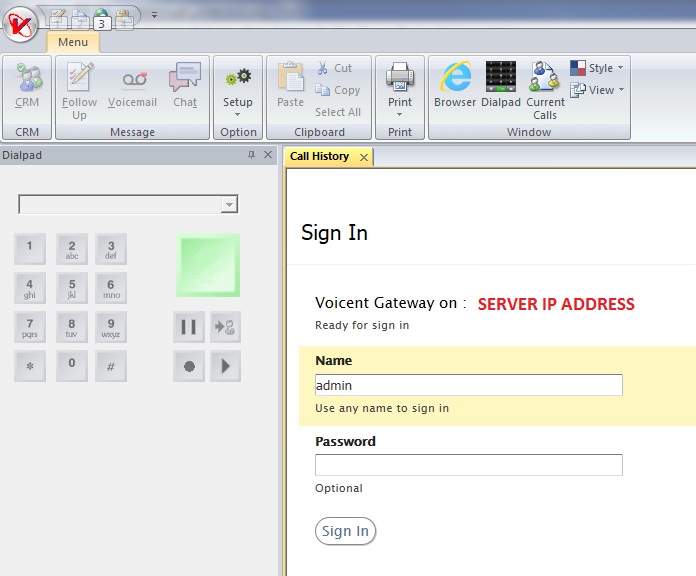Close the Call History tab
Screen dimensions: 696x576
click(x=364, y=157)
